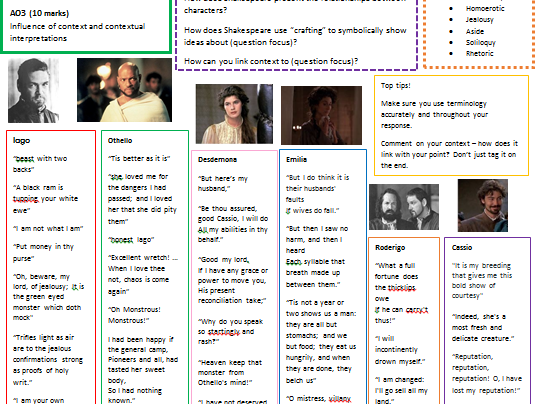Viewport: 538px width, 404px height.
Task: Click the 'honest Iago' quote
Action: (x=131, y=240)
